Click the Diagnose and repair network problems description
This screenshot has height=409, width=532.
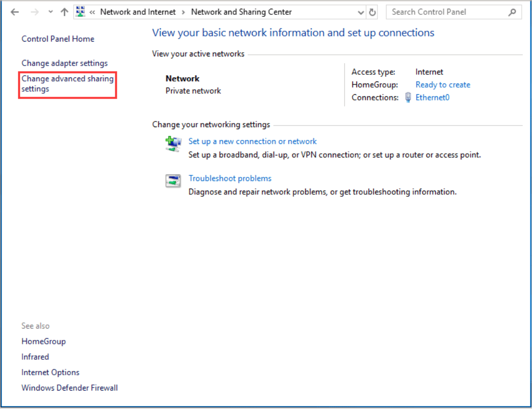tap(322, 192)
